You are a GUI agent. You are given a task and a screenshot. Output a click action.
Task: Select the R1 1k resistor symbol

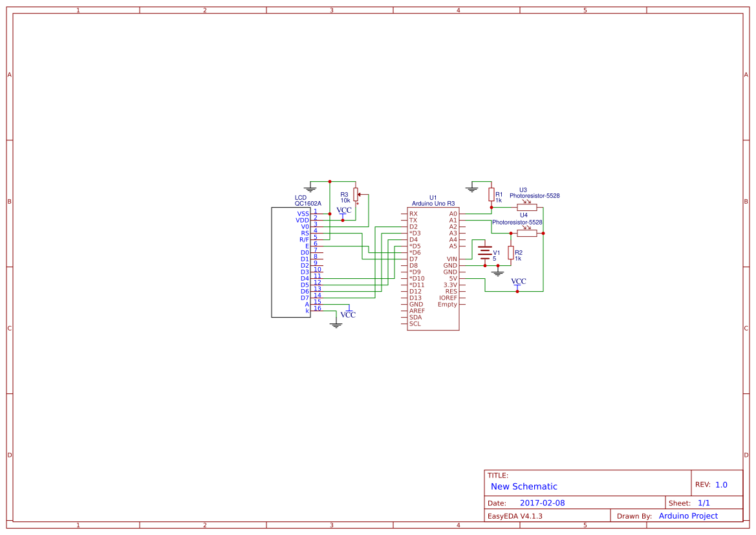491,195
